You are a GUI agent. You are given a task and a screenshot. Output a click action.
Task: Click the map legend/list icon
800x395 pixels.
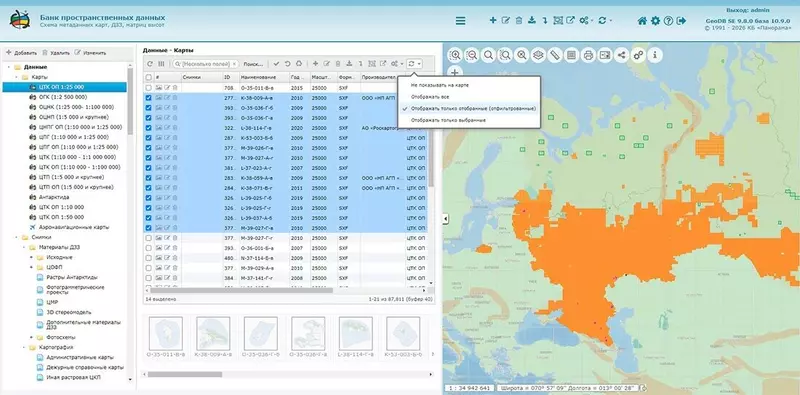(x=571, y=55)
